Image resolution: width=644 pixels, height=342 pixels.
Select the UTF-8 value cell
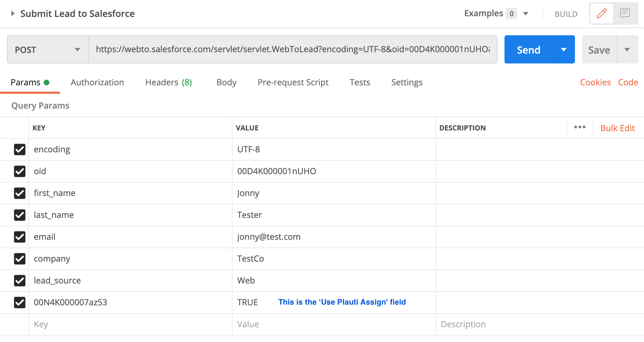click(x=334, y=149)
